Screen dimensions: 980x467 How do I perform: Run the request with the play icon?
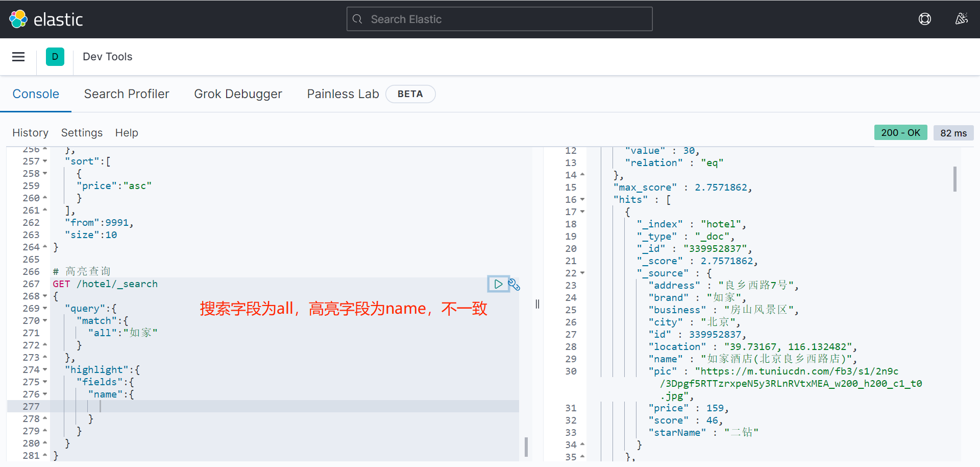(x=498, y=284)
